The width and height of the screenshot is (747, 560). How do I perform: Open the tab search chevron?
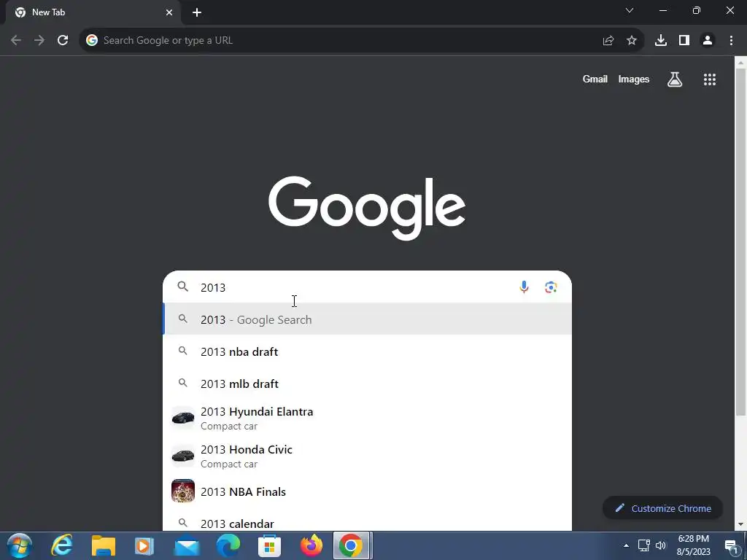[630, 10]
